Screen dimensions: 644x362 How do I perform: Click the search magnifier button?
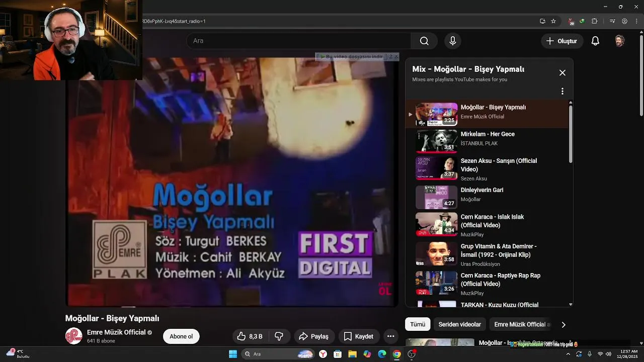point(424,41)
